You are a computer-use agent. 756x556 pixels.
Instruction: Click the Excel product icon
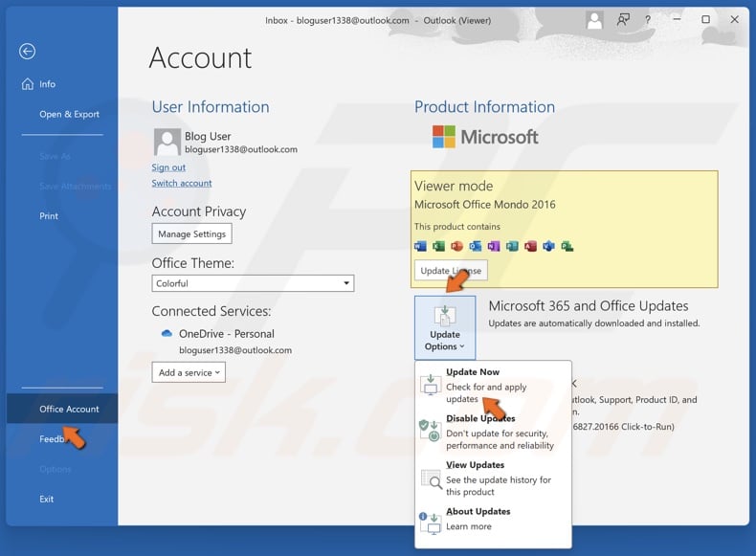click(438, 246)
